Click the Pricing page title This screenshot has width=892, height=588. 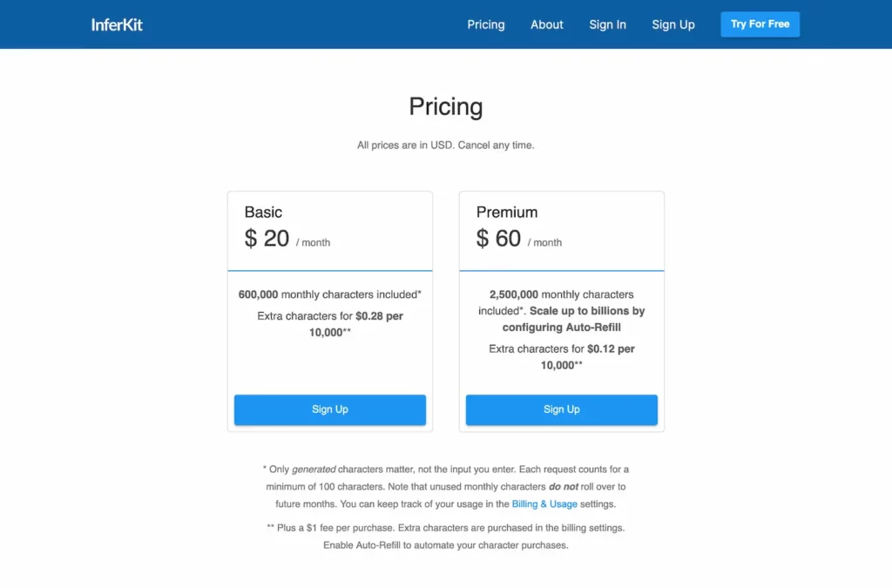(x=445, y=106)
